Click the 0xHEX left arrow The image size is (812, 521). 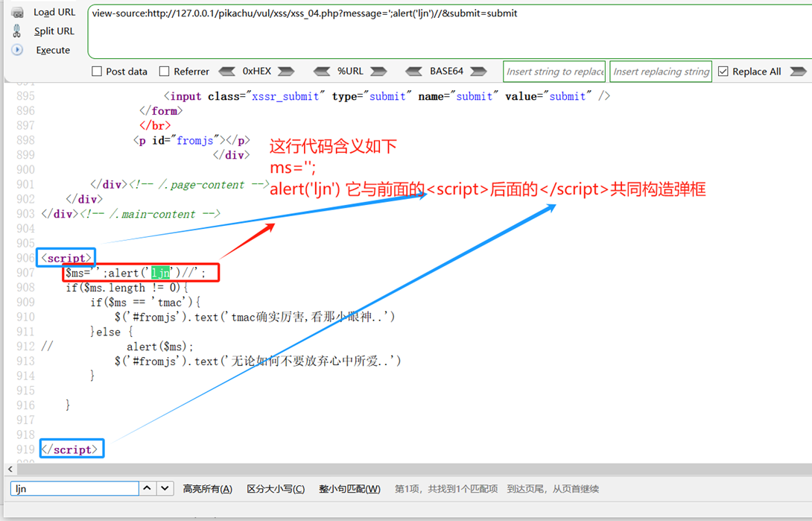[226, 71]
